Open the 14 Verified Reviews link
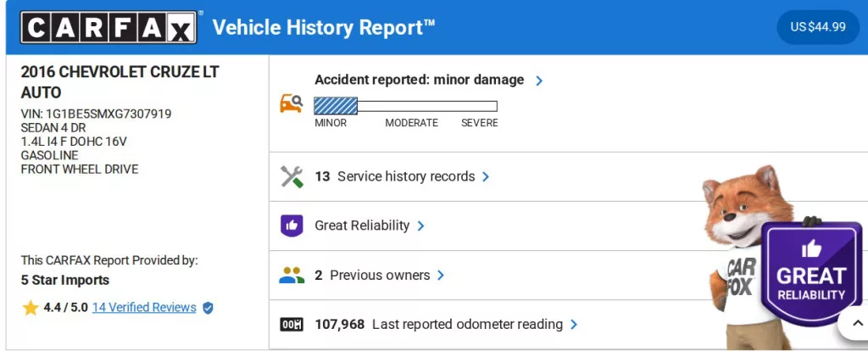The height and width of the screenshot is (351, 868). point(144,308)
